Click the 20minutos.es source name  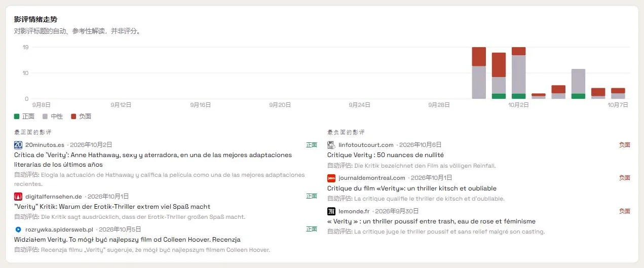coord(45,145)
